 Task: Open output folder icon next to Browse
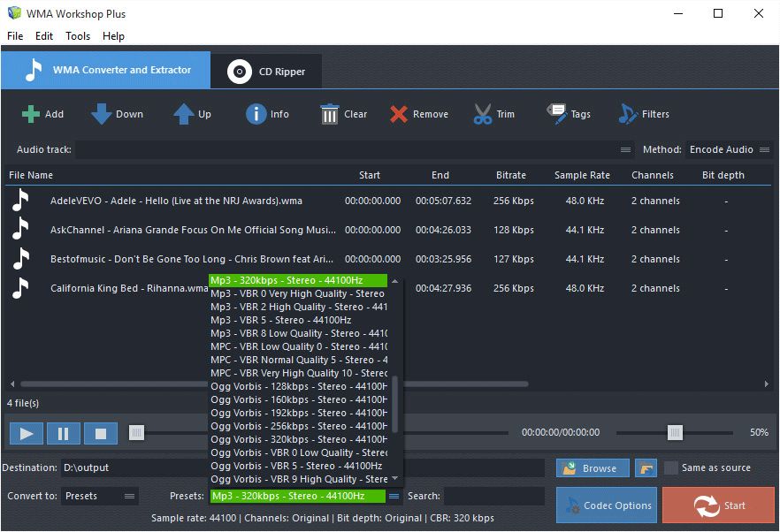click(x=646, y=468)
